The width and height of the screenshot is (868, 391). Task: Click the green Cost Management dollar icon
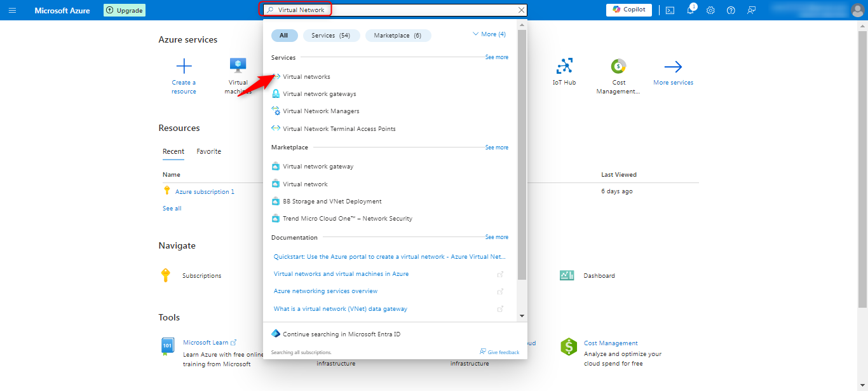point(568,346)
